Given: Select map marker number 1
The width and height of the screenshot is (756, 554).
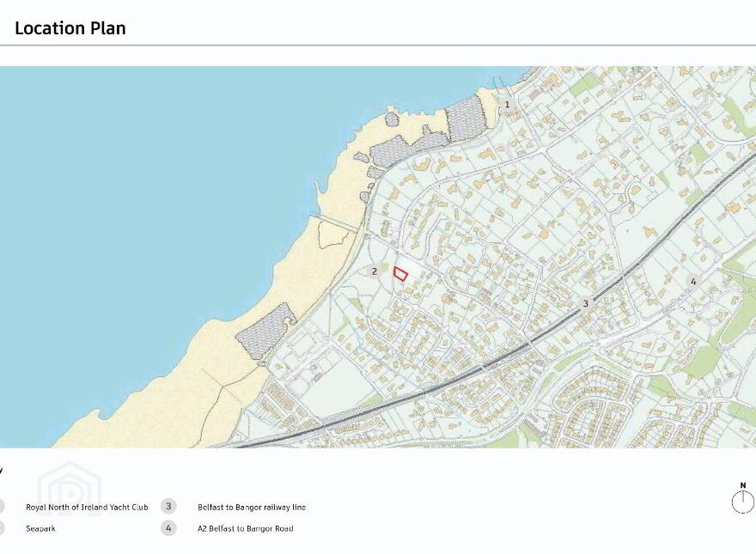Looking at the screenshot, I should 507,104.
